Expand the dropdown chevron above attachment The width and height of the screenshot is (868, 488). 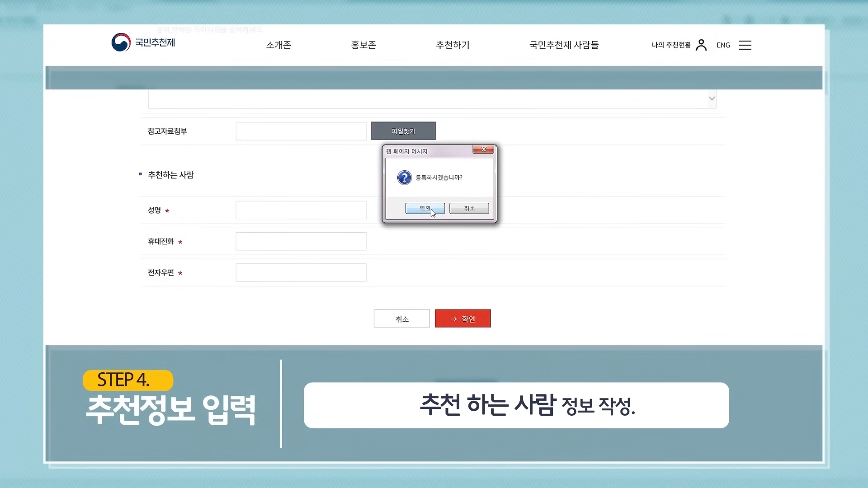[x=712, y=99]
